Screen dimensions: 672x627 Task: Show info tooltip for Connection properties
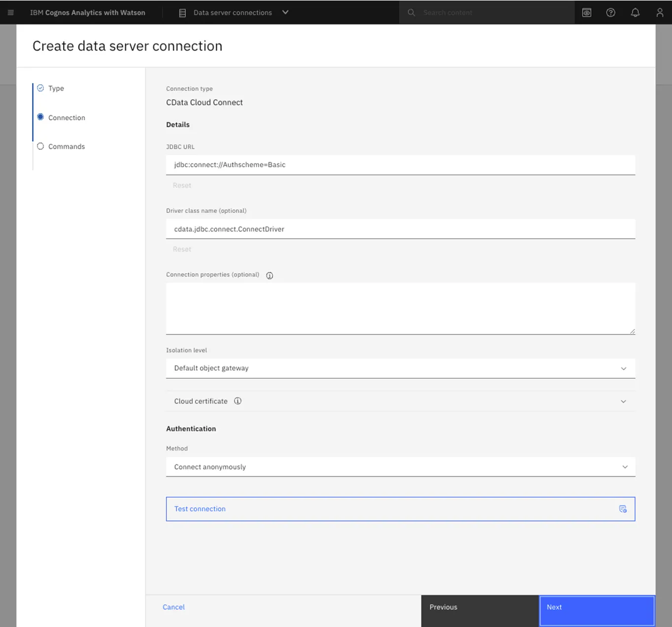269,275
